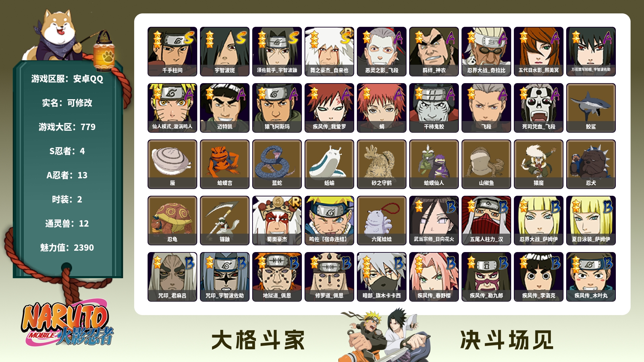
Task: Click the 魅力值: 2390 stat line
Action: pos(67,248)
